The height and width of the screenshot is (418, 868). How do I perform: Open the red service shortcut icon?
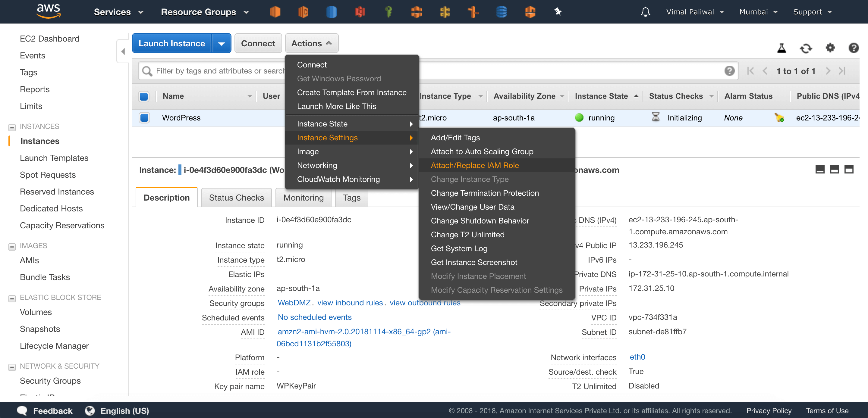click(360, 12)
